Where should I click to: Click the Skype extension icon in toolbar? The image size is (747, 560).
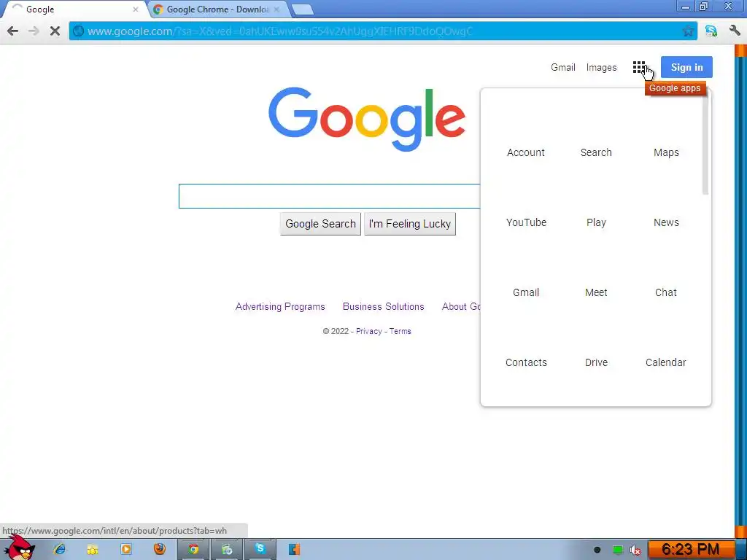(711, 31)
